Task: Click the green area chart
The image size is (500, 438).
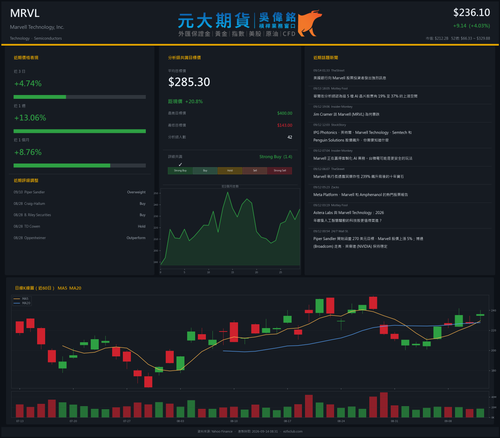Action: 230,230
